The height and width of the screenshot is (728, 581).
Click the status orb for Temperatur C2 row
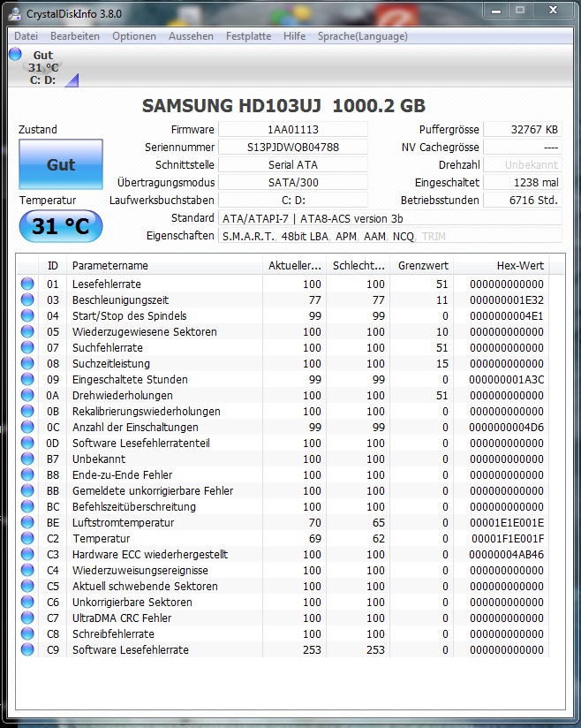coord(27,538)
